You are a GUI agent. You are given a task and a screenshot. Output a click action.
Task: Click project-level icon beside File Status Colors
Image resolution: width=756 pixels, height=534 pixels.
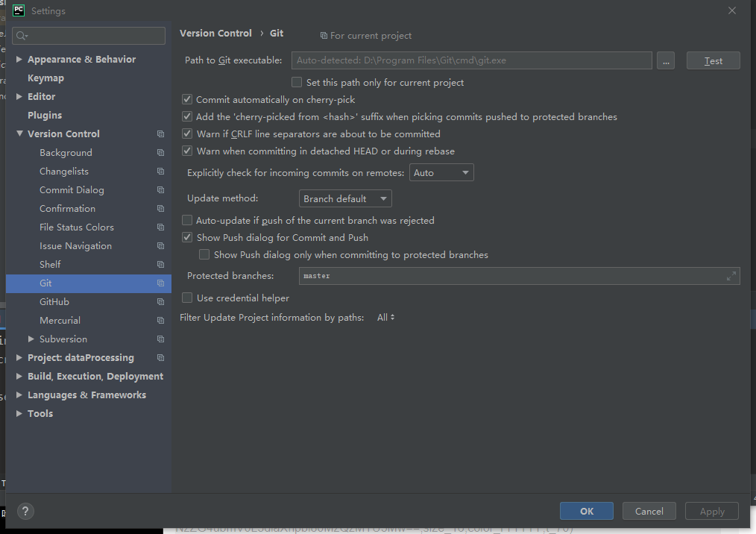(160, 227)
